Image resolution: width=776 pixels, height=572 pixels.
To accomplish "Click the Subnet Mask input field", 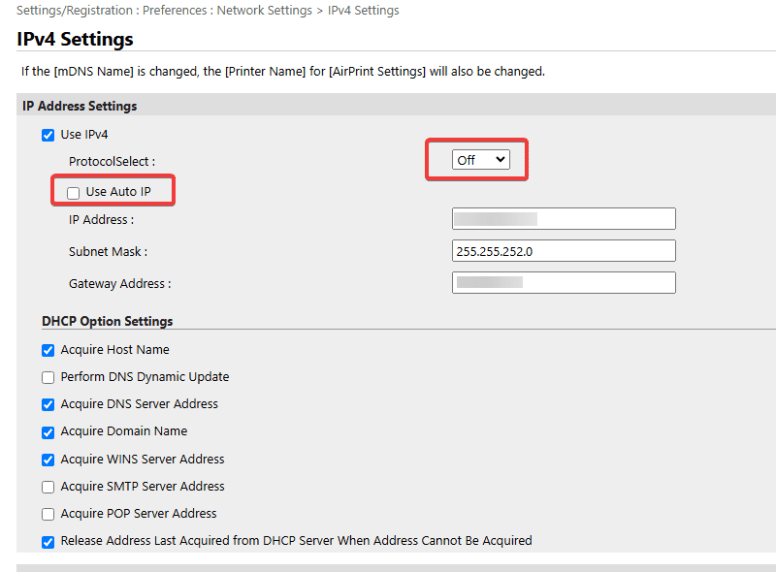I will tap(564, 251).
